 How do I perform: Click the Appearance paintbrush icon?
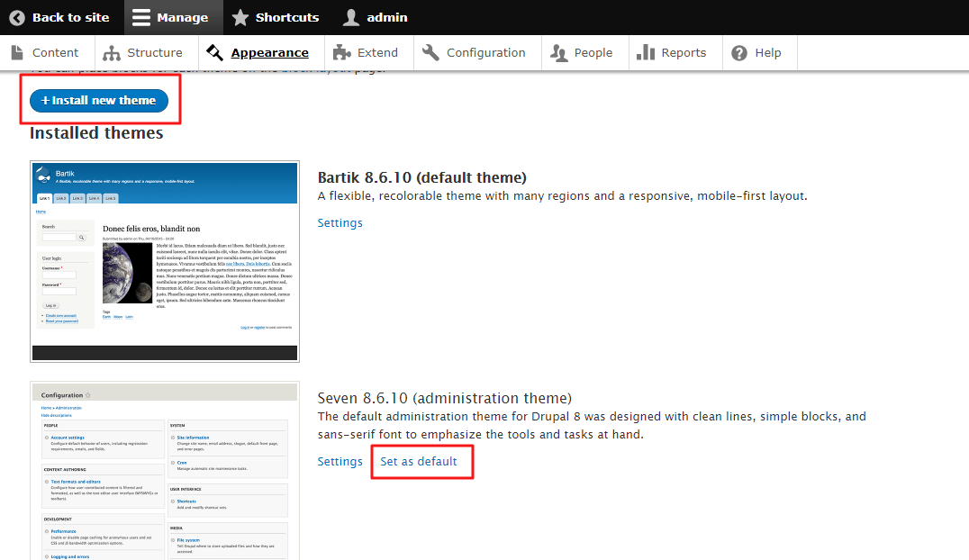pos(214,52)
